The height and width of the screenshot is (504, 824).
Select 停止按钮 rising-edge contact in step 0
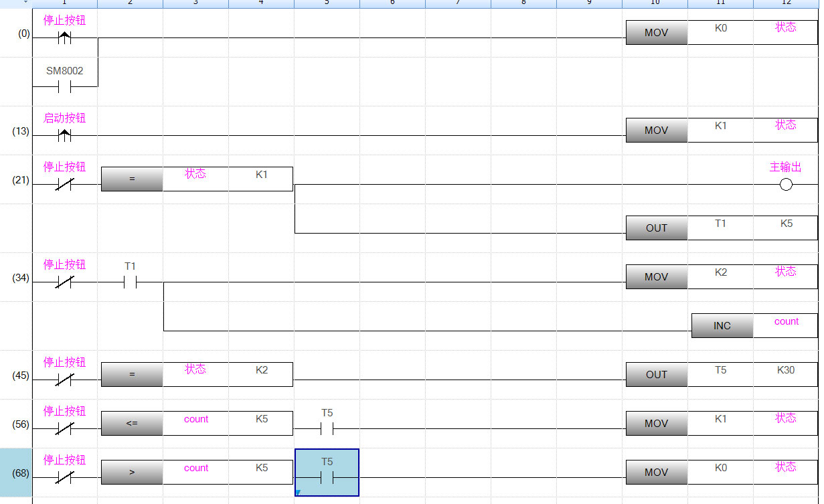(x=64, y=38)
